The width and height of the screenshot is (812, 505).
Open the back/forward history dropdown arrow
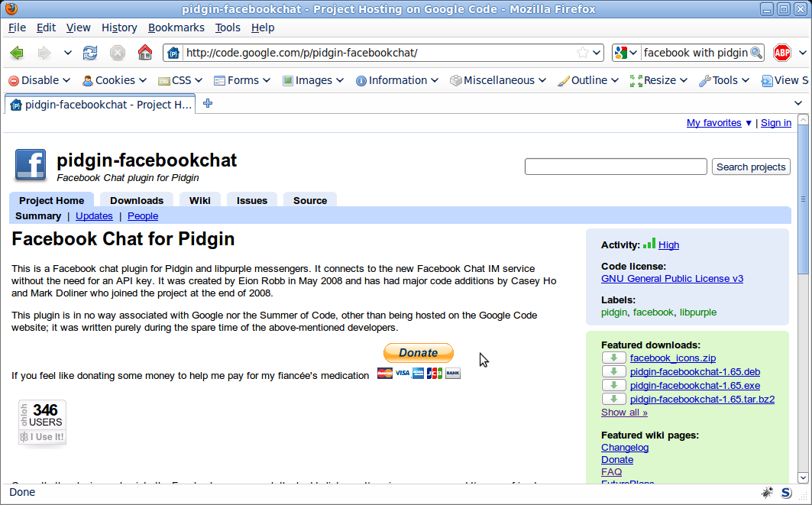point(67,52)
